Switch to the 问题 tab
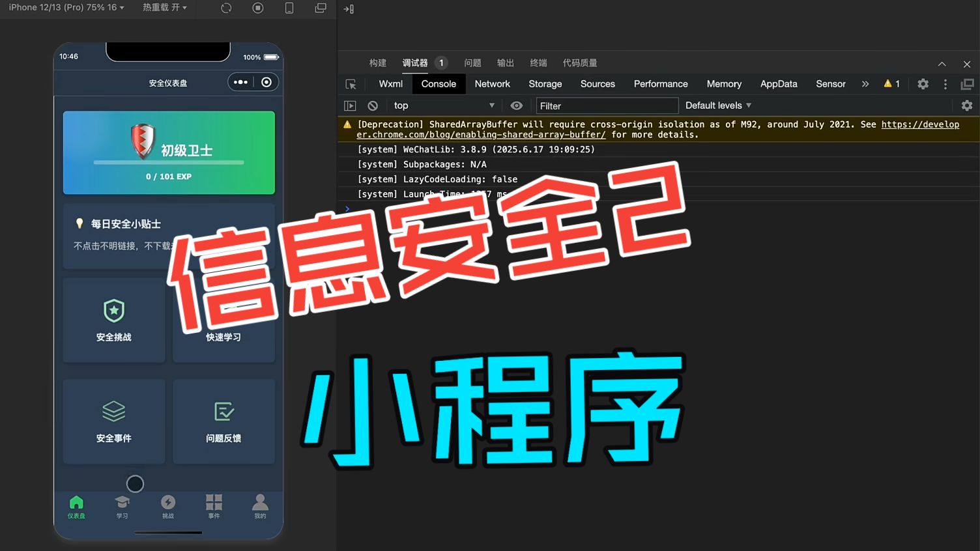 point(472,63)
